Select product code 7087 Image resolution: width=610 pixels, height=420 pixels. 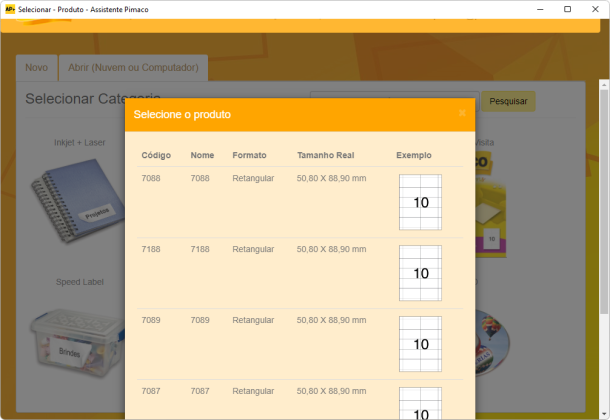(x=151, y=391)
